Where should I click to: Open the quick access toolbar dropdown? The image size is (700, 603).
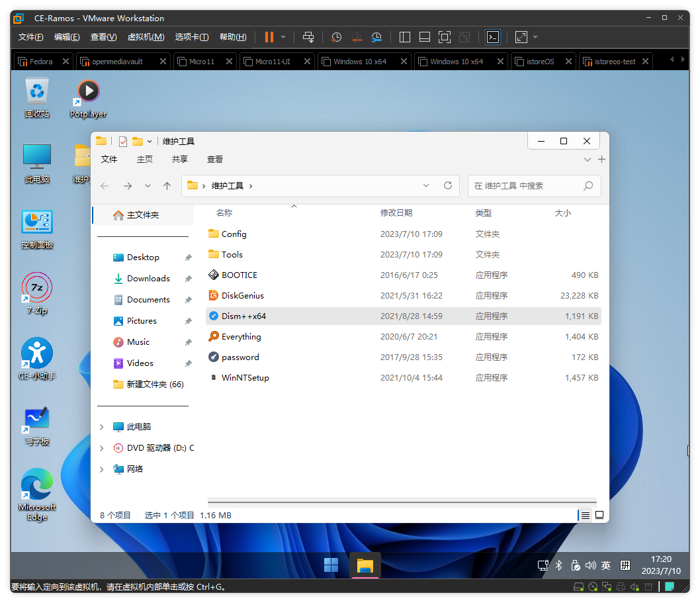click(150, 142)
